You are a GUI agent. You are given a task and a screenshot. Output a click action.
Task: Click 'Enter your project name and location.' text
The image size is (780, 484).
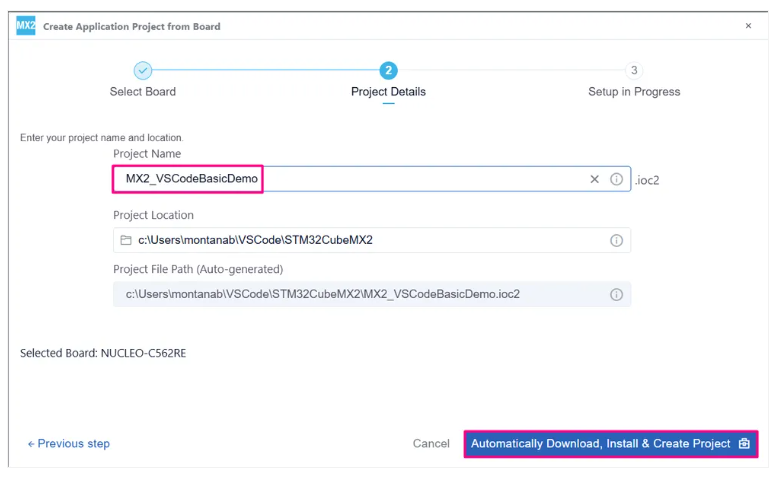[101, 138]
